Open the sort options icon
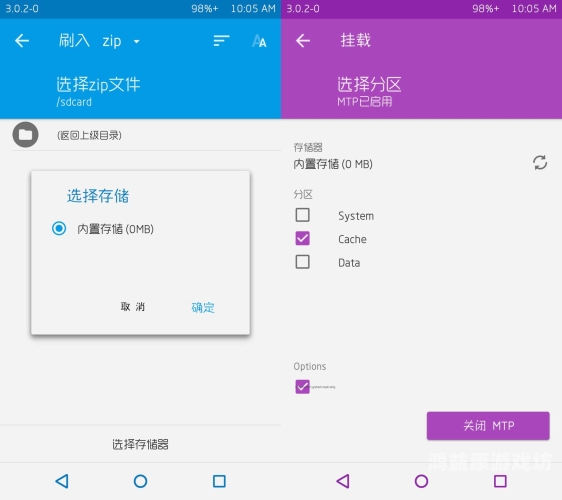This screenshot has width=562, height=500. (x=221, y=41)
